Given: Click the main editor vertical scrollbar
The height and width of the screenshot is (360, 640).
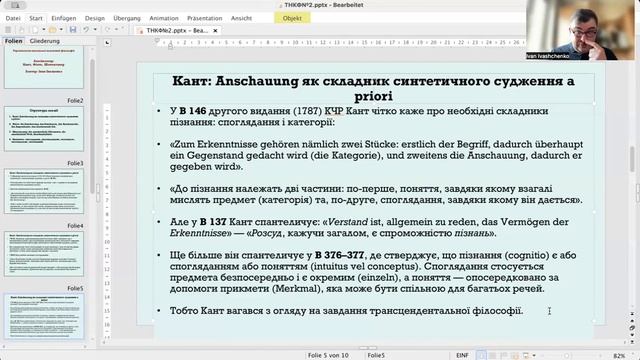Looking at the screenshot, I should (632, 159).
